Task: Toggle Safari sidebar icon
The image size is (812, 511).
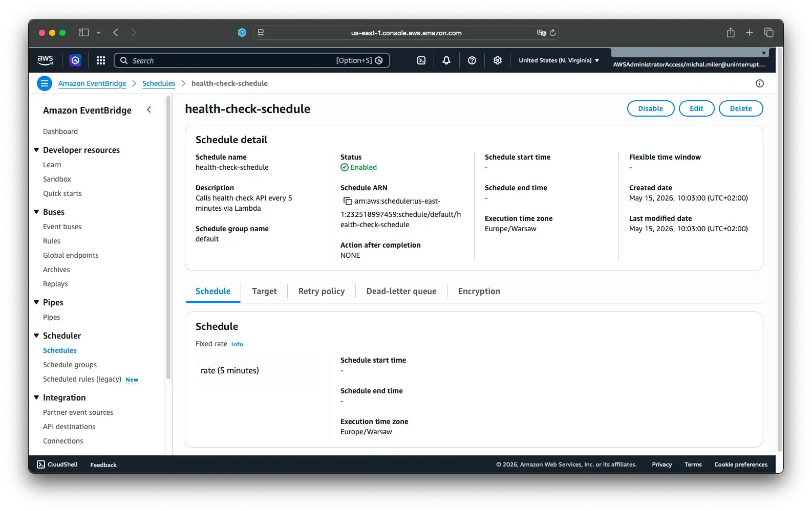Action: tap(84, 33)
